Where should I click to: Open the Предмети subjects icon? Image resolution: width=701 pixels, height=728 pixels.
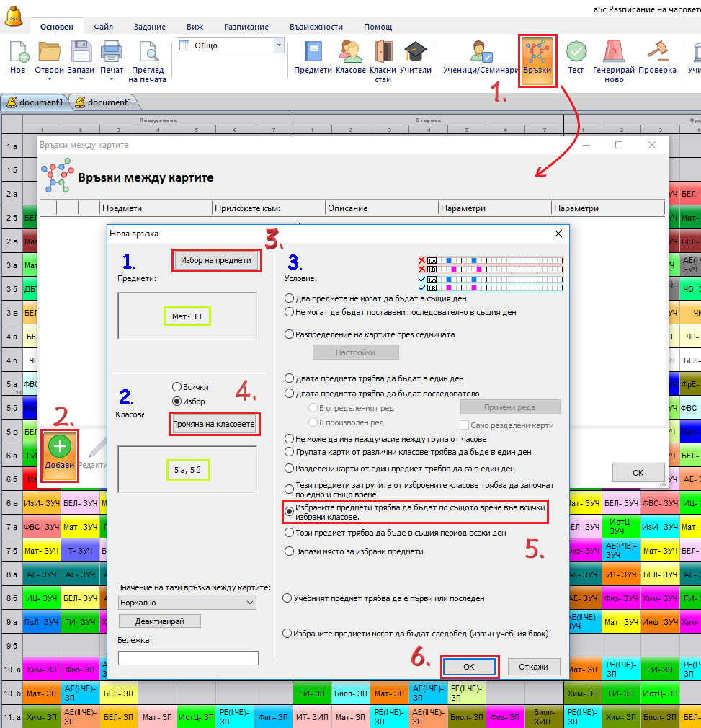click(313, 52)
